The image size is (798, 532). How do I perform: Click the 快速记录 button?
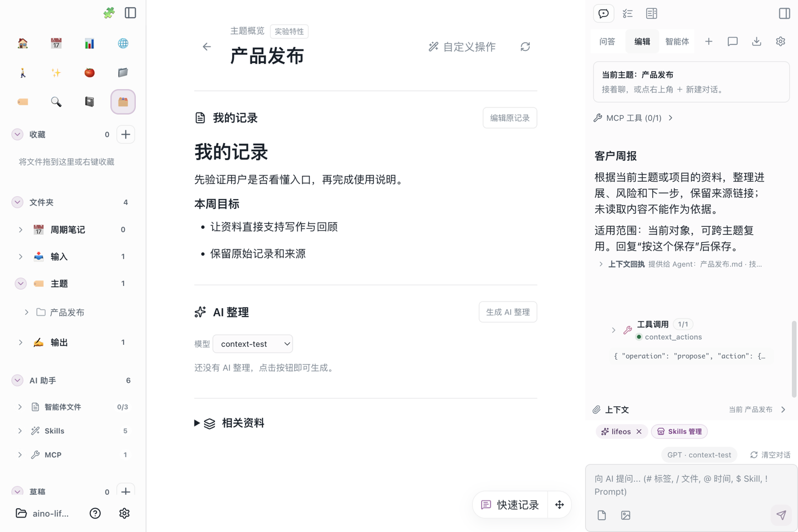tap(510, 505)
